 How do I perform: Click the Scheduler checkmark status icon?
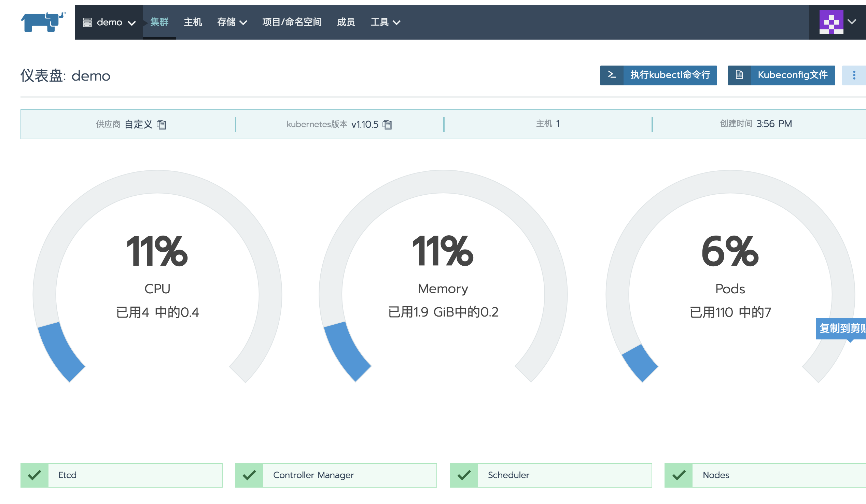tap(464, 475)
